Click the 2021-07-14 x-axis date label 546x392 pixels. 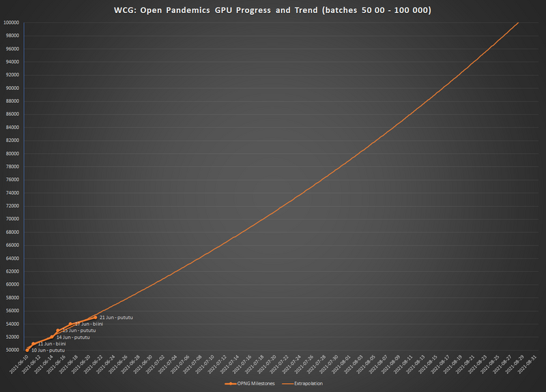[230, 365]
